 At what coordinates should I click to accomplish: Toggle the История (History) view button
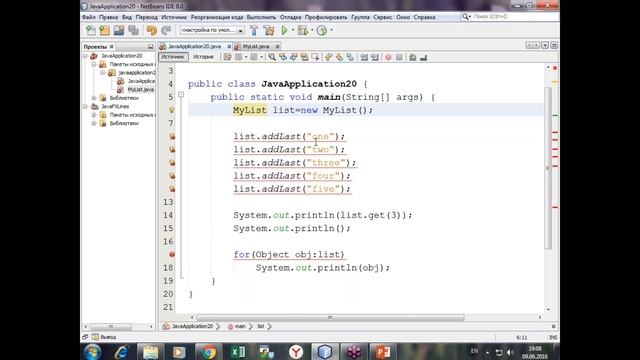click(203, 57)
